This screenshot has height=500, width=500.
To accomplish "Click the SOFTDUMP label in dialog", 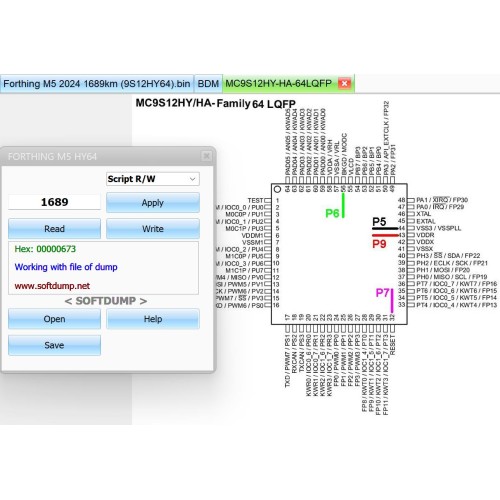I will 106,301.
